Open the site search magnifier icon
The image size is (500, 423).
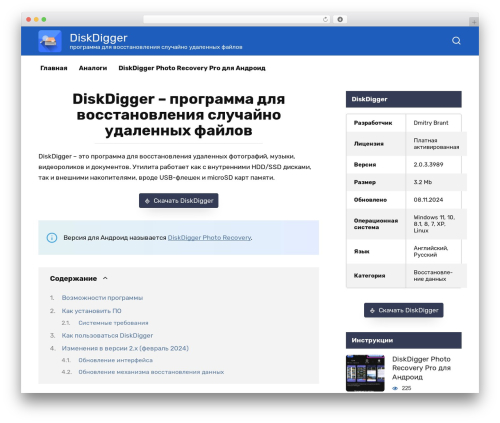pyautogui.click(x=456, y=41)
